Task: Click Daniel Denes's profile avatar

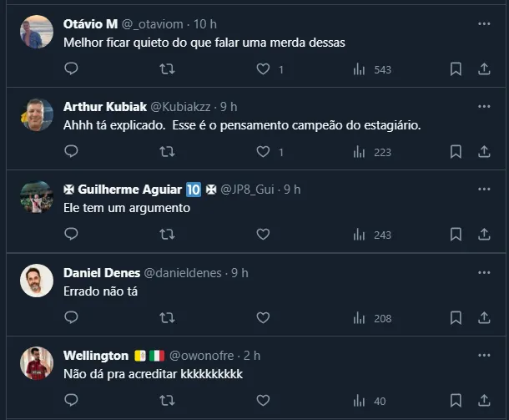Action: (37, 281)
